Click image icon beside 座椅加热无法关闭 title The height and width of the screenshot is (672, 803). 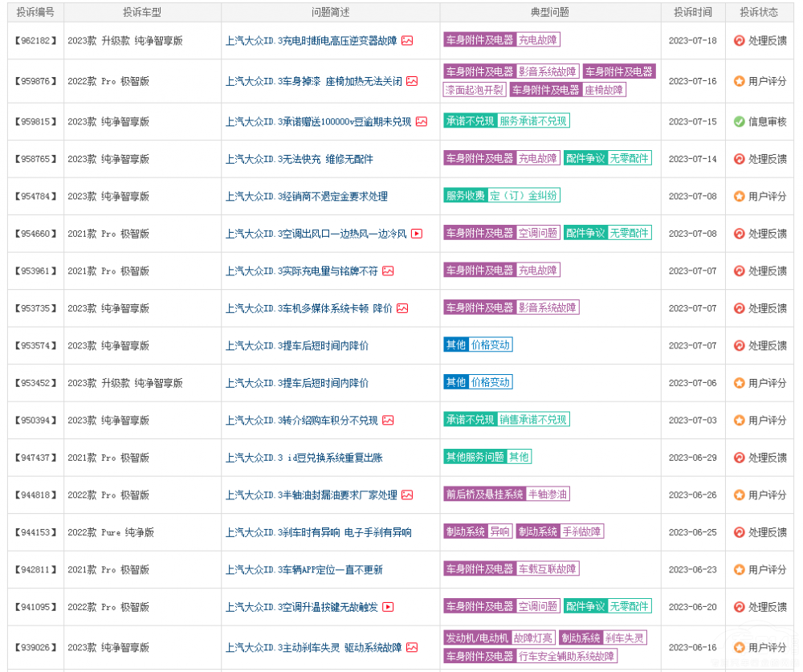tap(412, 81)
